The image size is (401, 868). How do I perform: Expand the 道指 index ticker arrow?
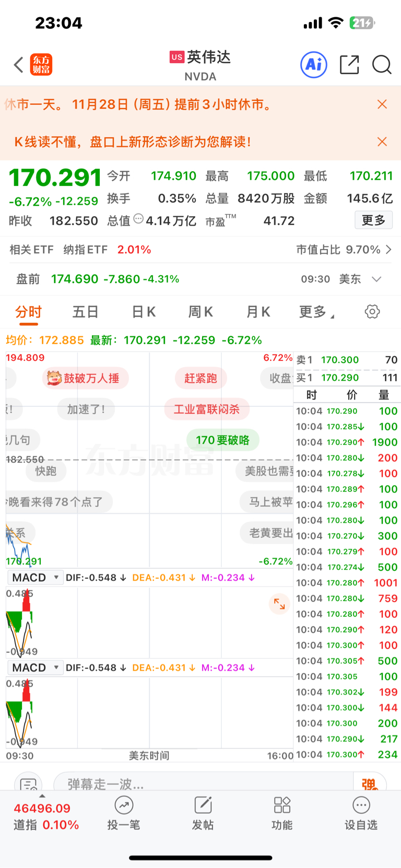point(42,796)
